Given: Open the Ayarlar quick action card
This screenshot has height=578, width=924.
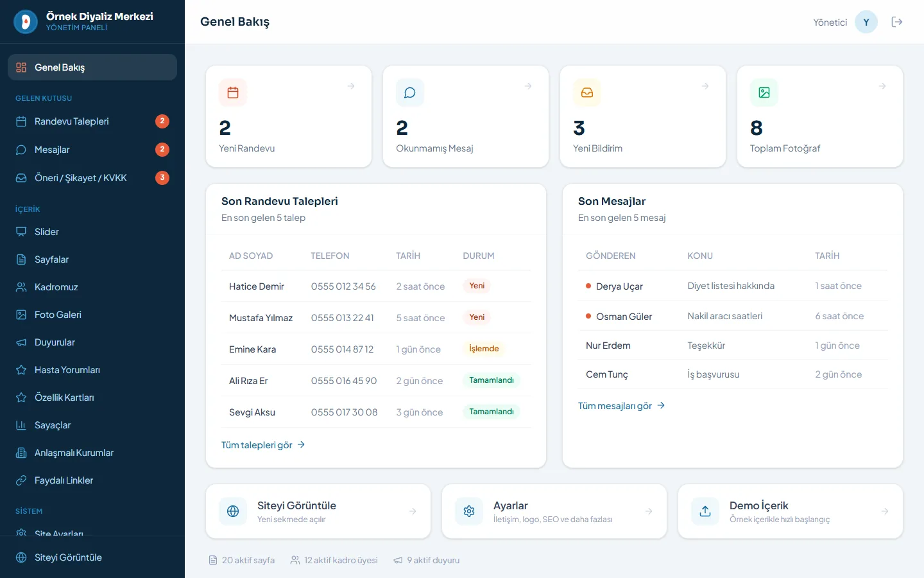Looking at the screenshot, I should 554,511.
